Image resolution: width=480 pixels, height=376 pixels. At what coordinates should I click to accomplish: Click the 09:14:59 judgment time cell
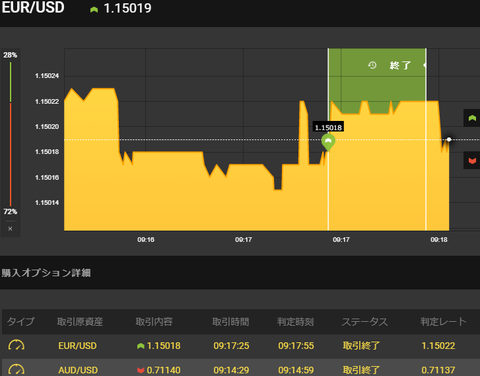point(296,370)
